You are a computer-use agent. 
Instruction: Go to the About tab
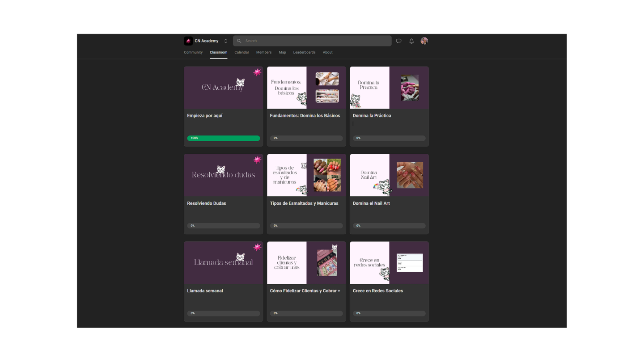point(328,52)
